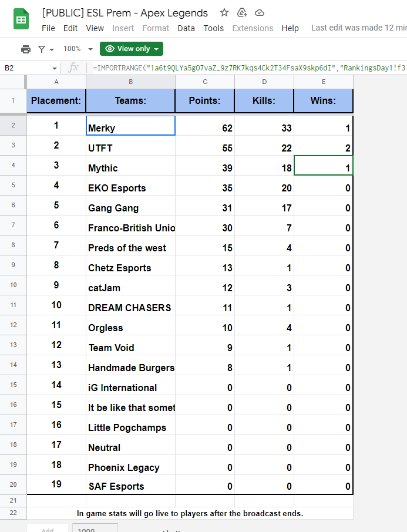
Task: Select the Little Pogchamps cell
Action: point(131,426)
